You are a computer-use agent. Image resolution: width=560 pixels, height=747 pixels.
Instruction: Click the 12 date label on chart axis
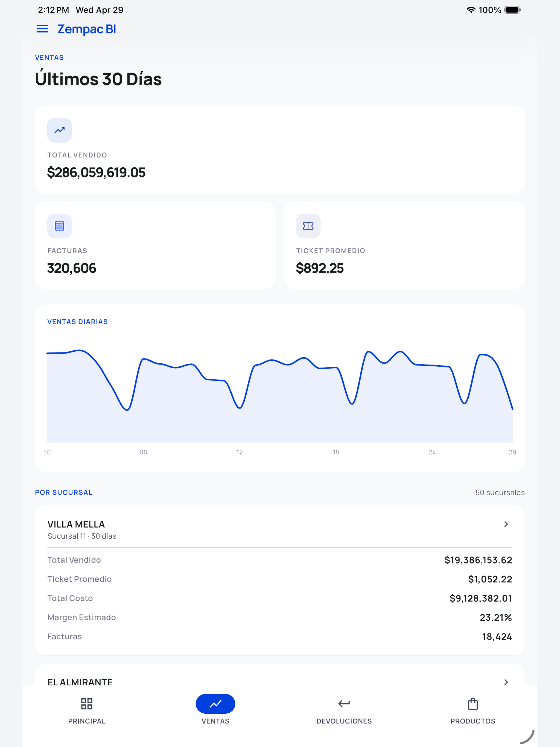(x=240, y=452)
